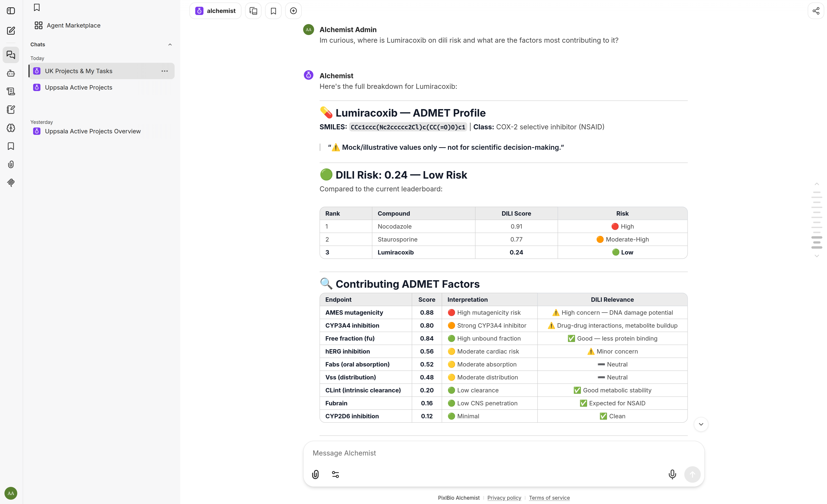Click outline down chevron on right
Viewport: 827px width, 504px height.
[x=817, y=256]
